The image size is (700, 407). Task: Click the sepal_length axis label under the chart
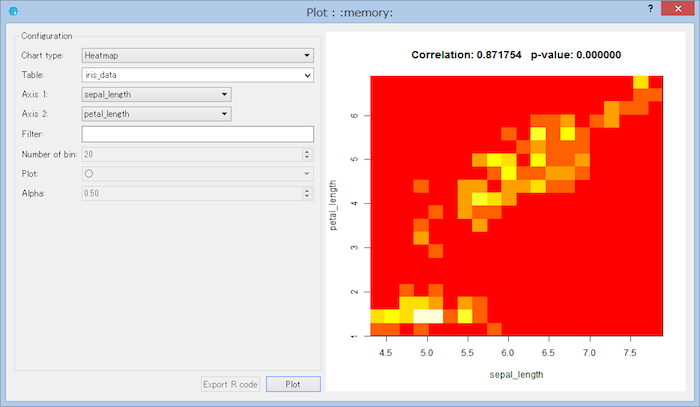516,374
